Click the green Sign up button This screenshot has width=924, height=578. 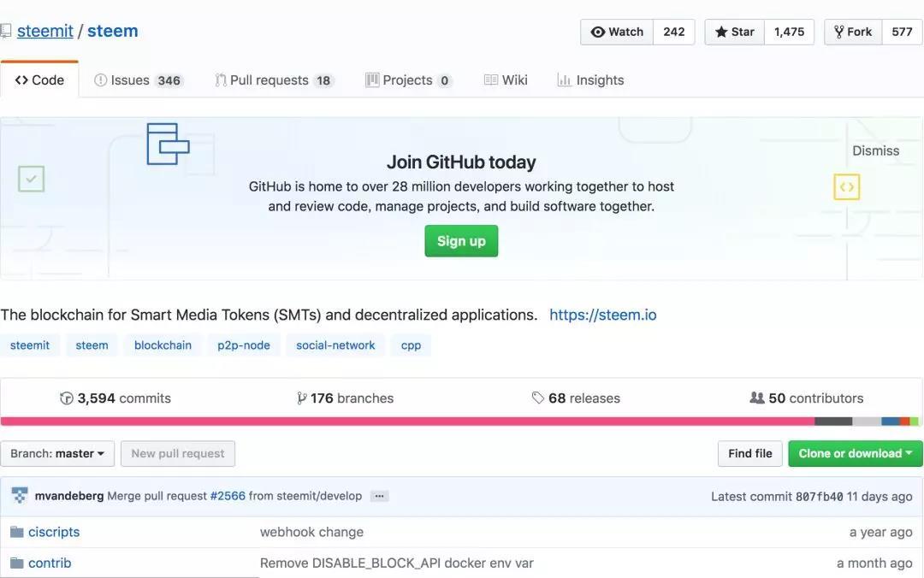461,241
